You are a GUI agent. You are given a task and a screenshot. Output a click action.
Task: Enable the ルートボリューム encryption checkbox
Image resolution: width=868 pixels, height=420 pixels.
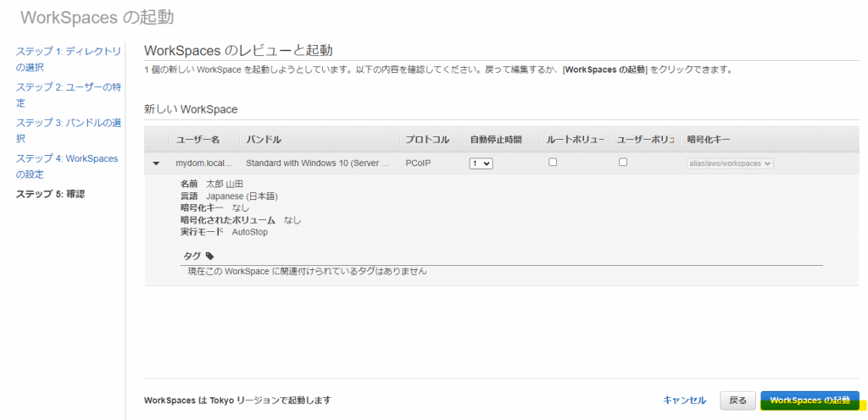pyautogui.click(x=553, y=163)
